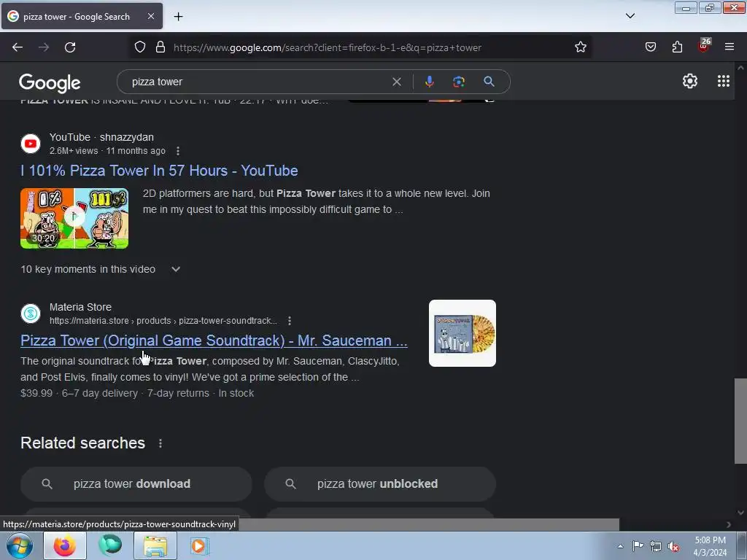Image resolution: width=747 pixels, height=560 pixels.
Task: Close the pizza tower Google Search tab
Action: 151,16
